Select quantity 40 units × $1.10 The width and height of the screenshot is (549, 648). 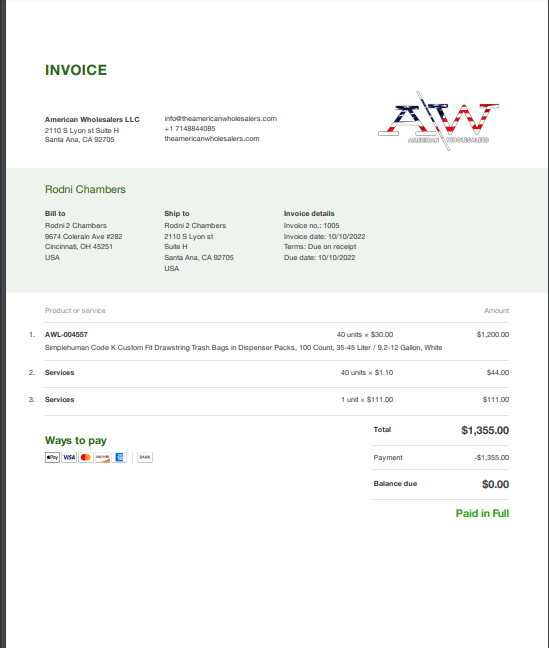367,372
